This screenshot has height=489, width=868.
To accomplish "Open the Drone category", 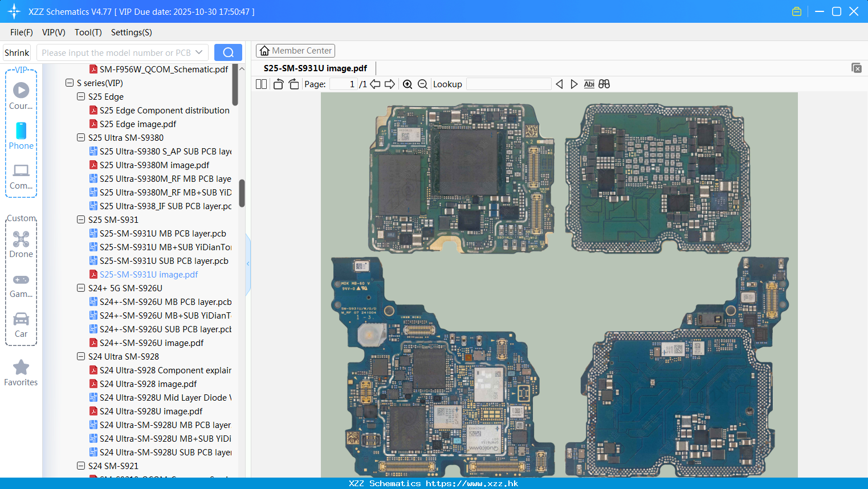I will 21,244.
